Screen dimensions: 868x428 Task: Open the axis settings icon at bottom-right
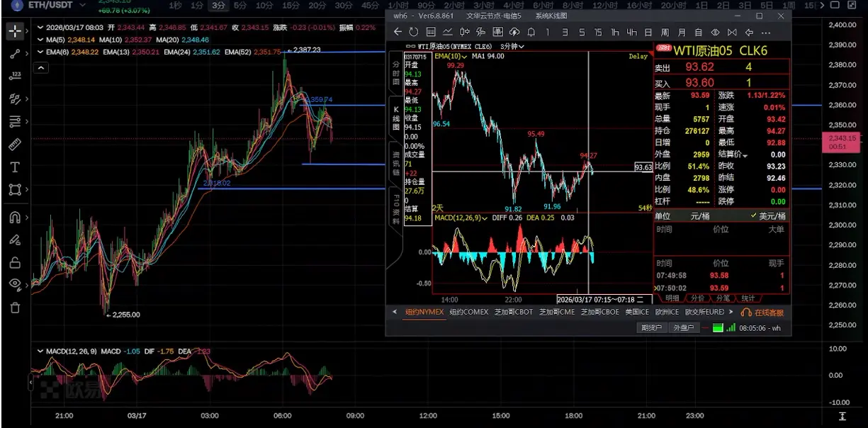click(x=842, y=416)
